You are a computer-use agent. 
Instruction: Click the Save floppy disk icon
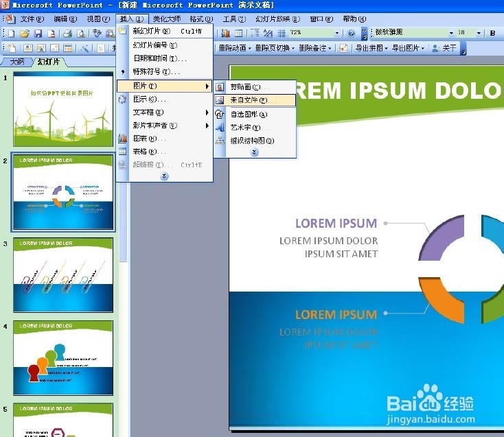tap(38, 33)
